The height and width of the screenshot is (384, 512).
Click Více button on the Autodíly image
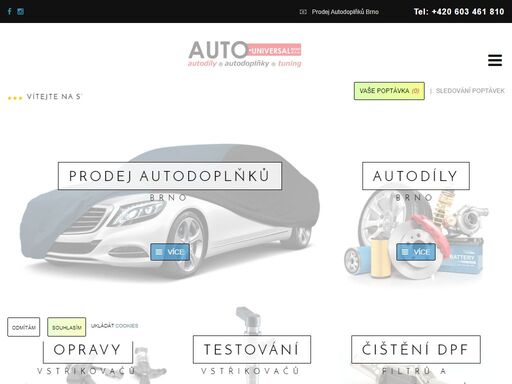point(416,252)
